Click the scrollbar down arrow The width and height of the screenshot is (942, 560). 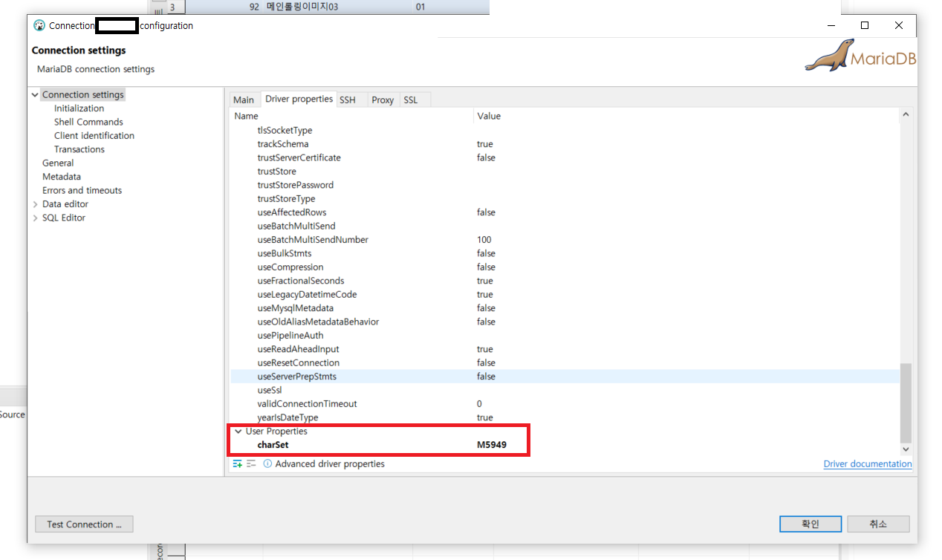pos(906,449)
